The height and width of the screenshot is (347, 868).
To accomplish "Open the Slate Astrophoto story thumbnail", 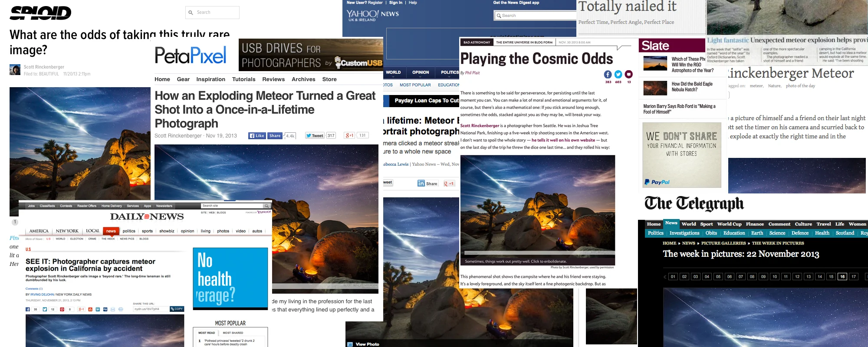I will point(655,63).
